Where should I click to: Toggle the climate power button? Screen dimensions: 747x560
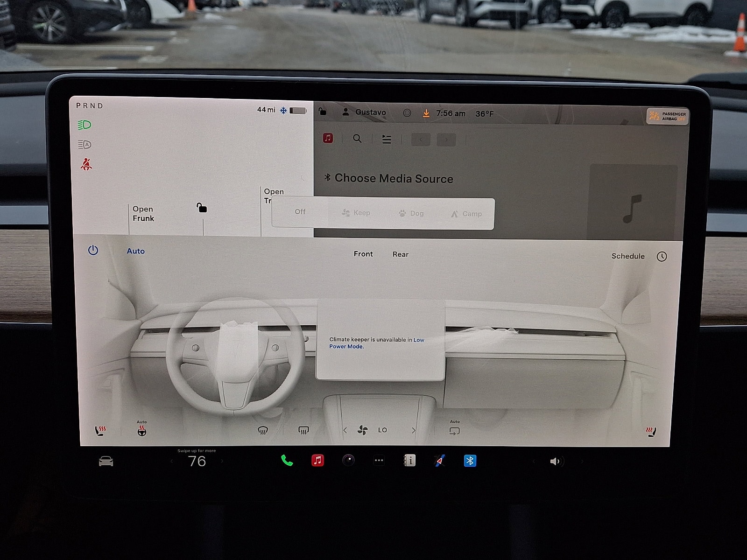pyautogui.click(x=93, y=250)
